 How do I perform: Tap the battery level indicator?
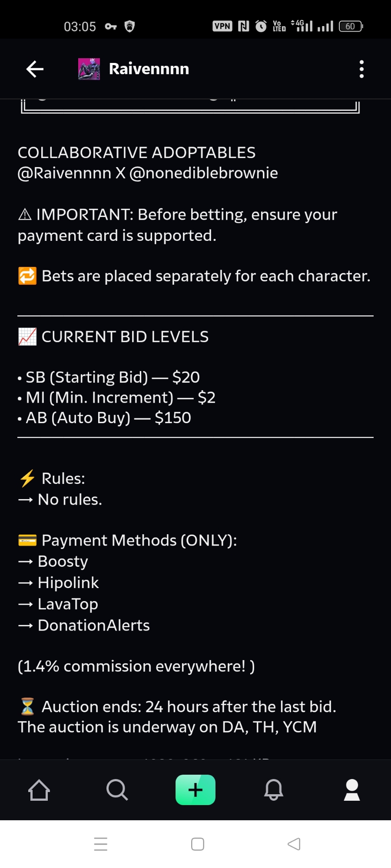[351, 26]
